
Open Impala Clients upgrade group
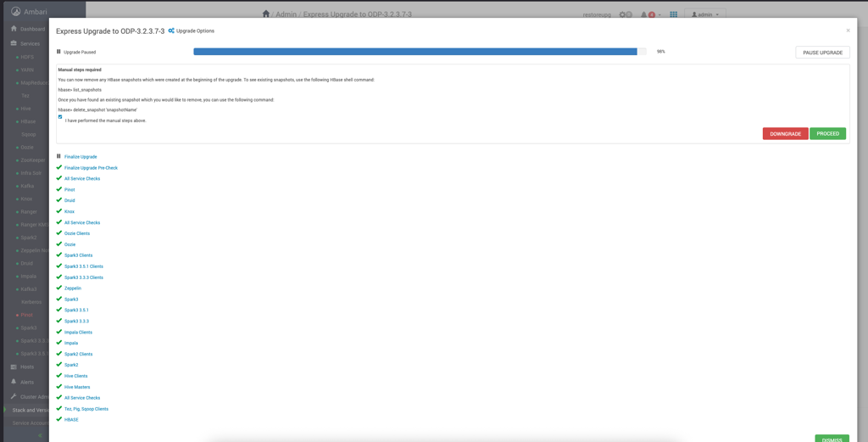78,333
